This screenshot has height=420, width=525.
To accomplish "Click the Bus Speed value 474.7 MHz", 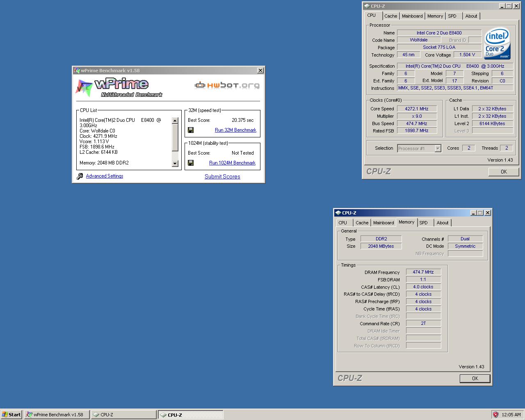I will click(x=416, y=123).
